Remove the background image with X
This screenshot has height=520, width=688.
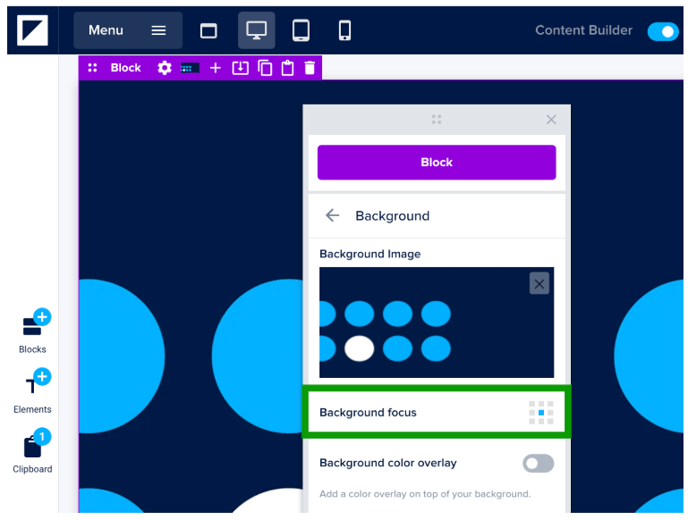(539, 284)
